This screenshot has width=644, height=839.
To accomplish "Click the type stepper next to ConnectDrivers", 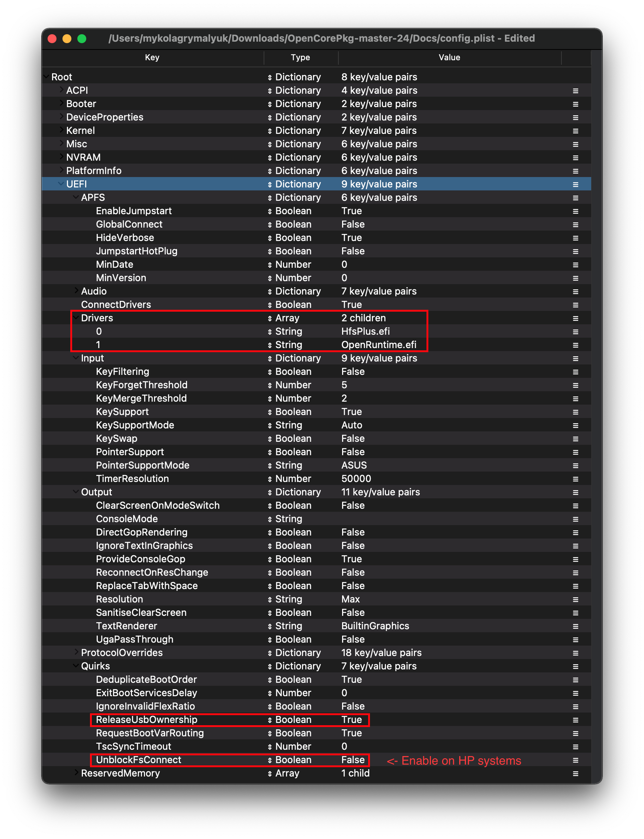I will click(270, 305).
